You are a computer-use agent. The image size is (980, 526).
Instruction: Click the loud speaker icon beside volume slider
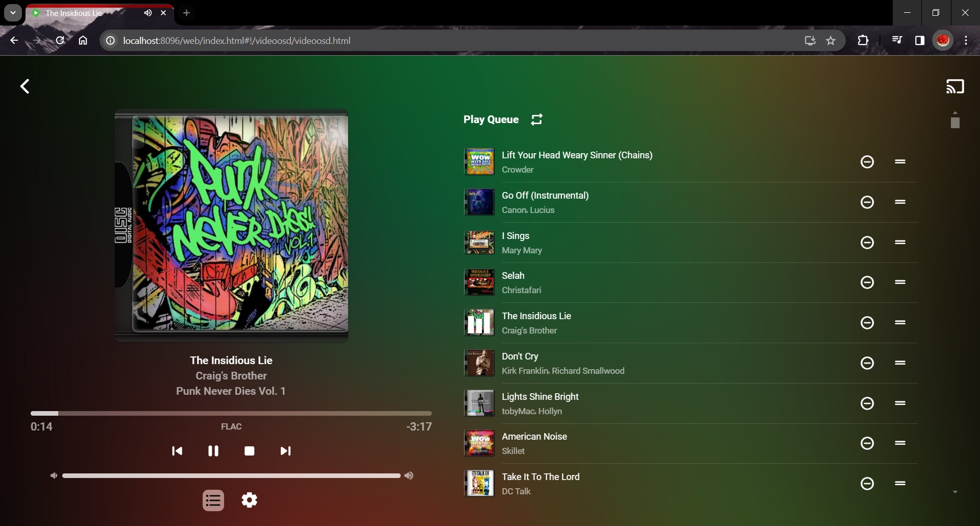[409, 476]
